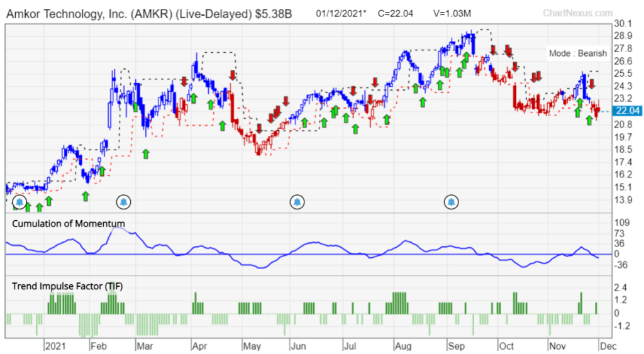644x354 pixels.
Task: Click the Mode : Bearish label
Action: 577,53
